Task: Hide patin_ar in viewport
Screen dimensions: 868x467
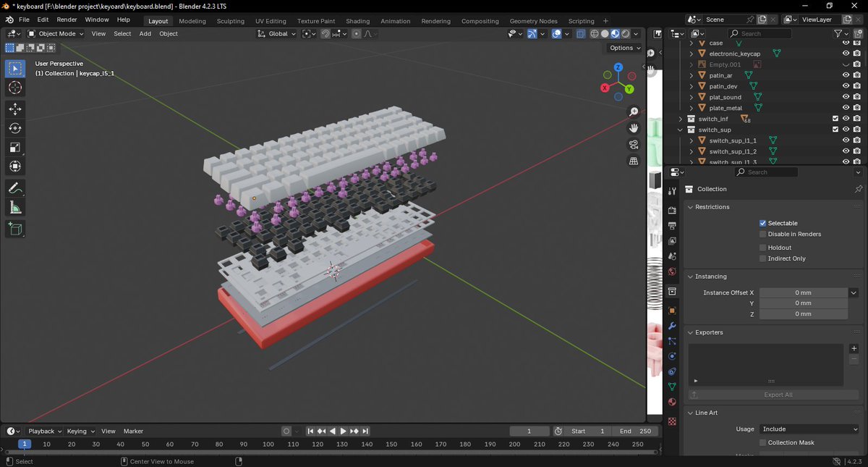Action: 846,75
